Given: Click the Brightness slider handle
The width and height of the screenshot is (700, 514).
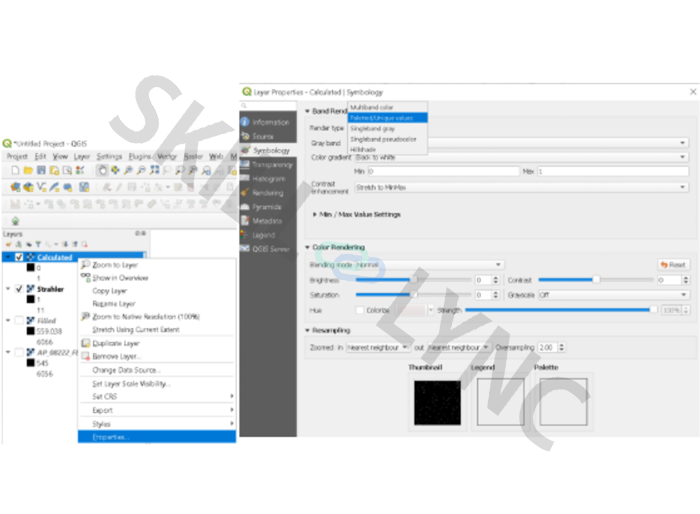Looking at the screenshot, I should point(414,280).
